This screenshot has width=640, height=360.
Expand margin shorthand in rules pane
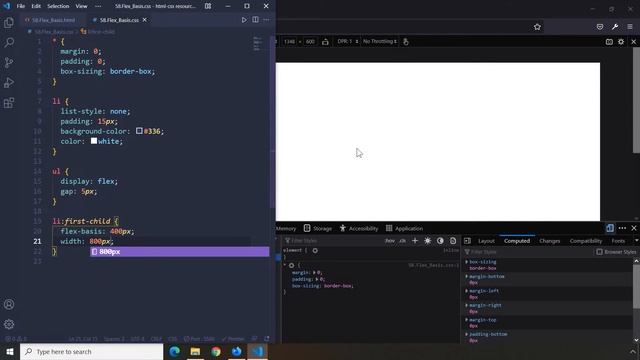[x=314, y=272]
